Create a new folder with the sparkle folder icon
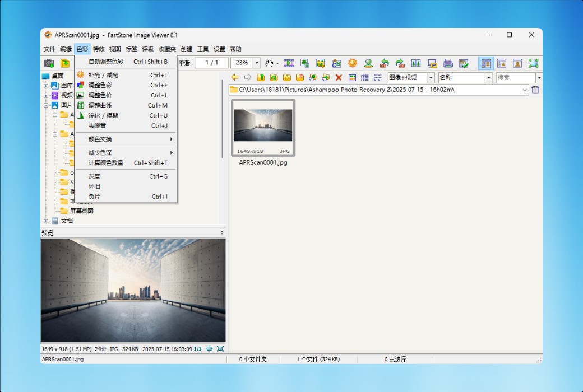Screen dimensions: 583x392 (300, 77)
